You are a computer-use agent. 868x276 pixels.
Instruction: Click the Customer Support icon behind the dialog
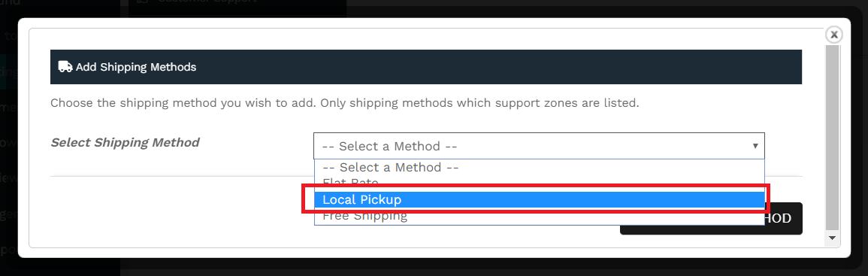pos(143,2)
